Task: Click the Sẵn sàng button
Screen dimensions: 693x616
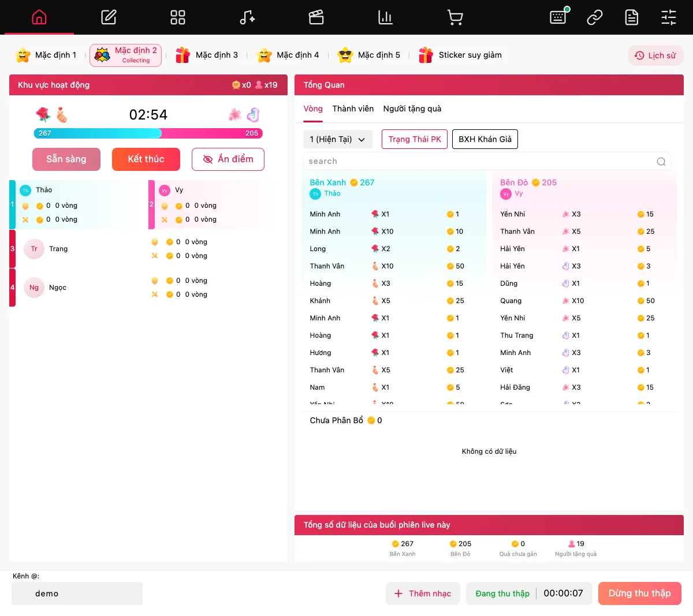Action: point(66,159)
